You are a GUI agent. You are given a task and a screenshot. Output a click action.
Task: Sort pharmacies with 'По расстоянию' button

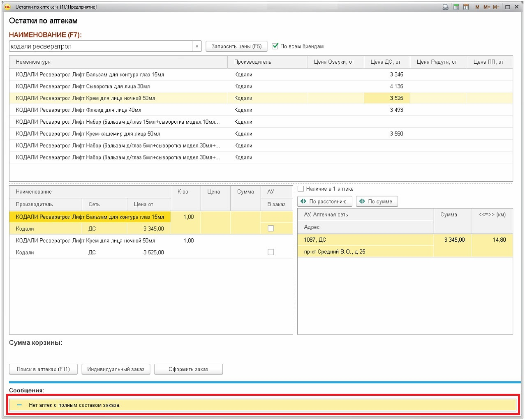pyautogui.click(x=324, y=201)
